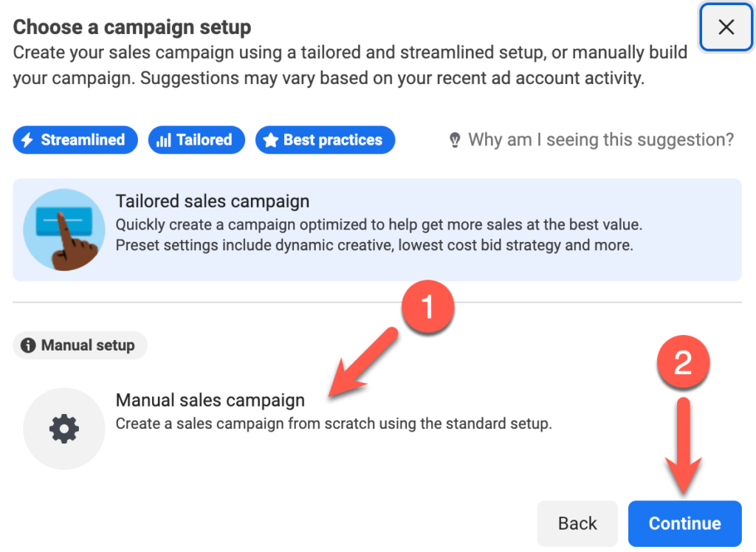Click the lightning bolt icon in Streamlined badge
This screenshot has width=756, height=552.
(27, 140)
